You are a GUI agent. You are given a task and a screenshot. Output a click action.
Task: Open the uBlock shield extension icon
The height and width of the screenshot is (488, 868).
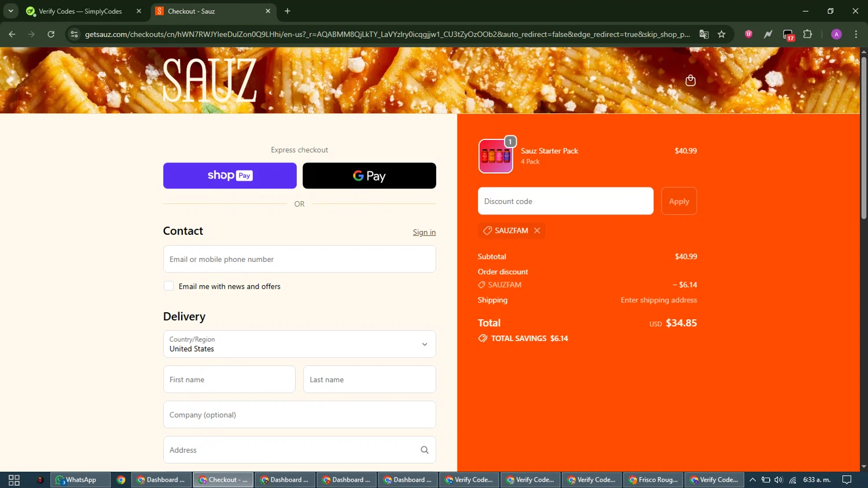(748, 34)
